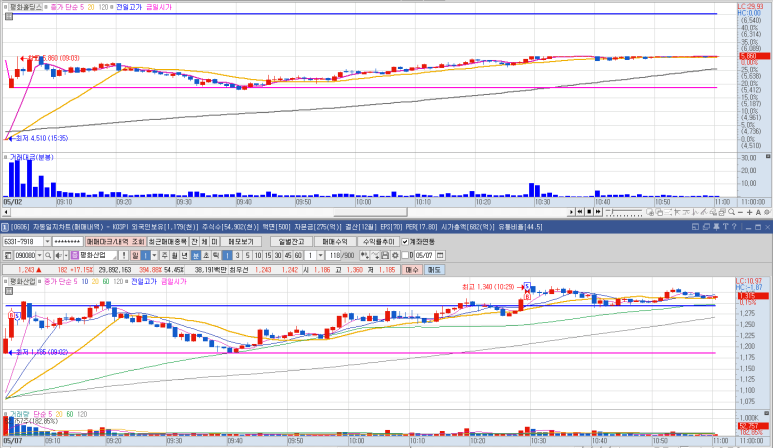Image resolution: width=773 pixels, height=448 pixels.
Task: Click the T font icon in title bar
Action: click(x=726, y=227)
